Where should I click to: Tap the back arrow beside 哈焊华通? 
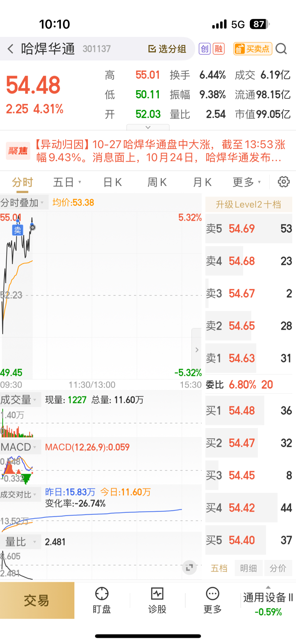tap(10, 49)
